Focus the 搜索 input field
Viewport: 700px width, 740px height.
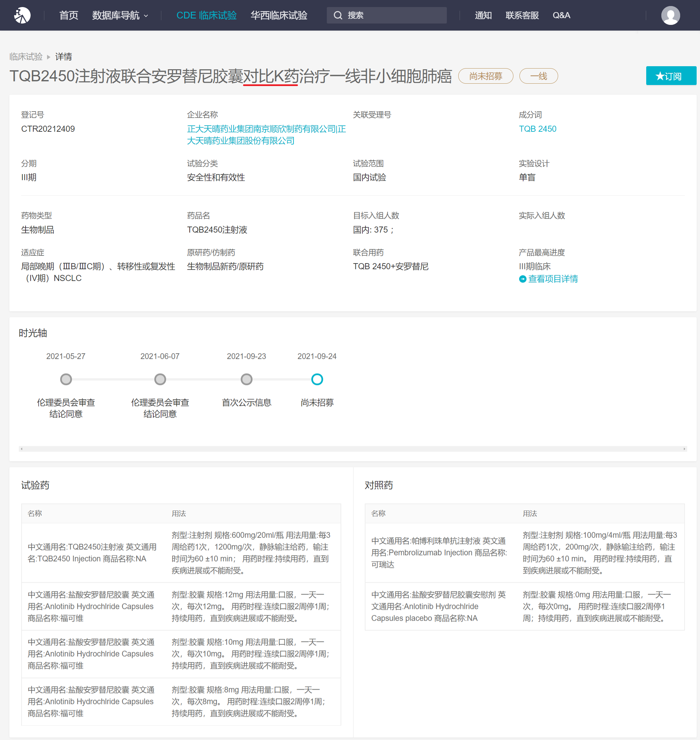click(x=387, y=15)
